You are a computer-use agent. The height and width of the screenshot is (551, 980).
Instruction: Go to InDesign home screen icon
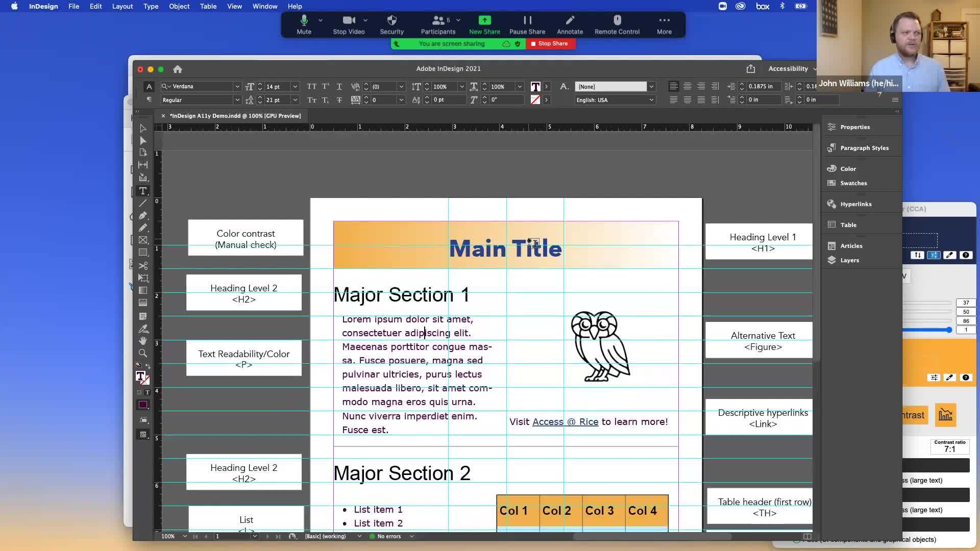click(178, 69)
